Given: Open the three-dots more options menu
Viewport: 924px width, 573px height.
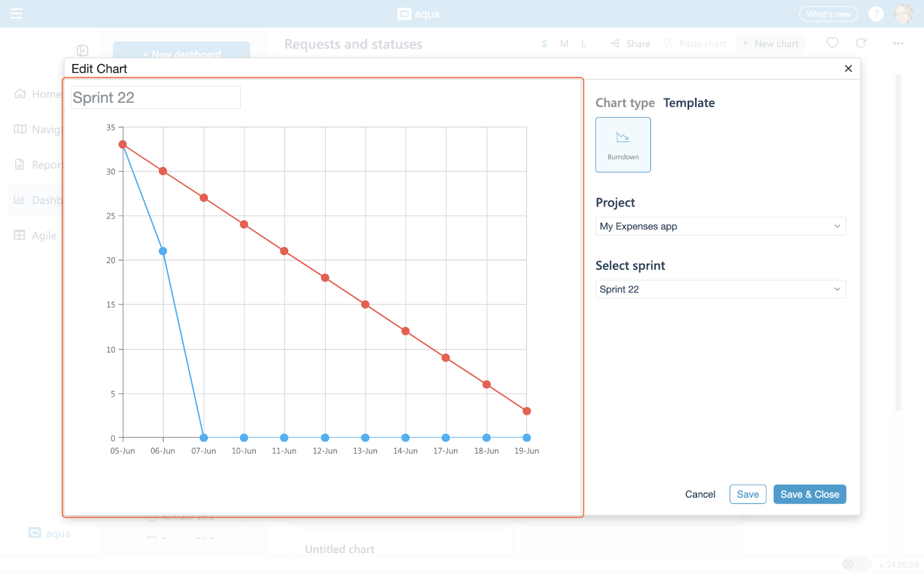Looking at the screenshot, I should click(x=898, y=43).
